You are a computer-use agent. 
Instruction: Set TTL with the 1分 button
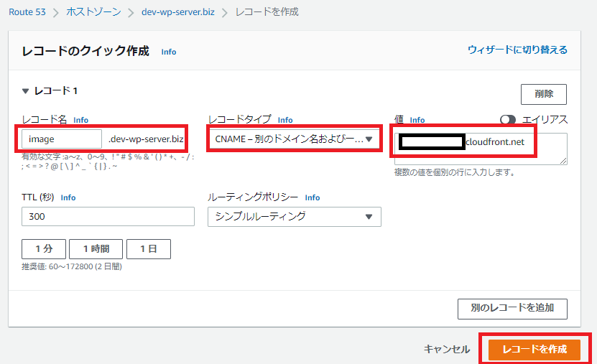(44, 249)
